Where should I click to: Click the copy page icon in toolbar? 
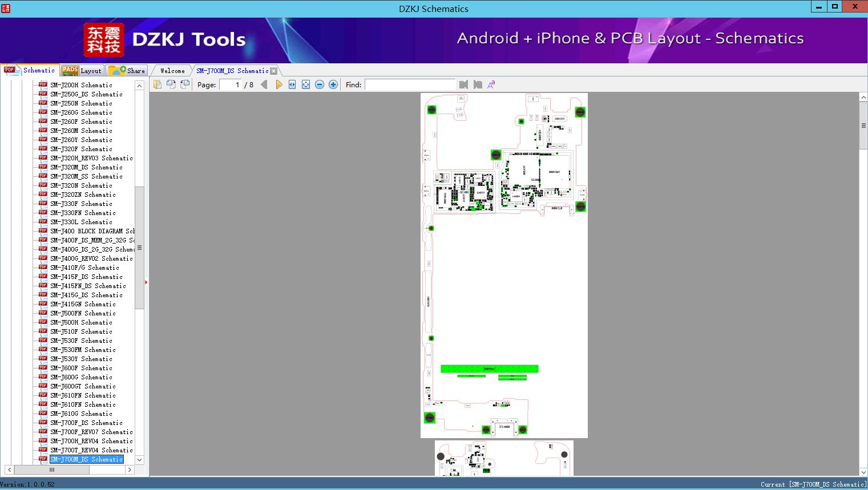coord(157,84)
